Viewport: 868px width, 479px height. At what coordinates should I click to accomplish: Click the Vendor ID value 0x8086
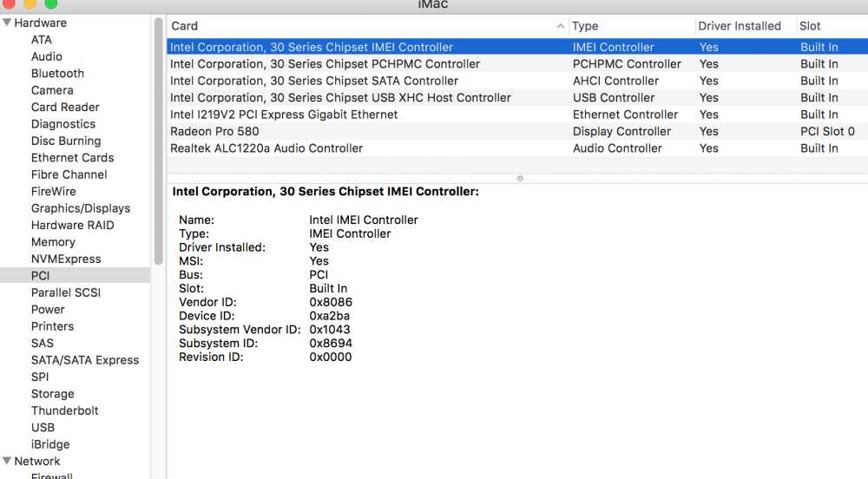point(331,303)
